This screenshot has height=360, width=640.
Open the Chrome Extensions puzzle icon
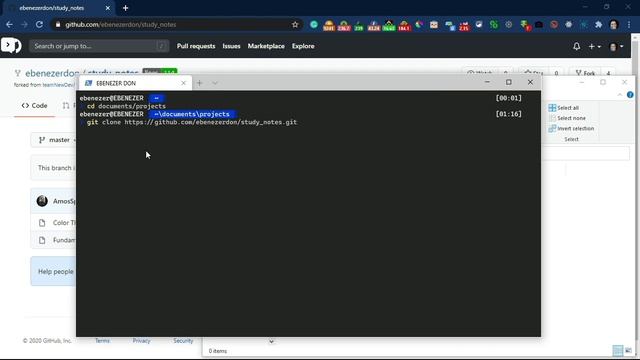[598, 24]
